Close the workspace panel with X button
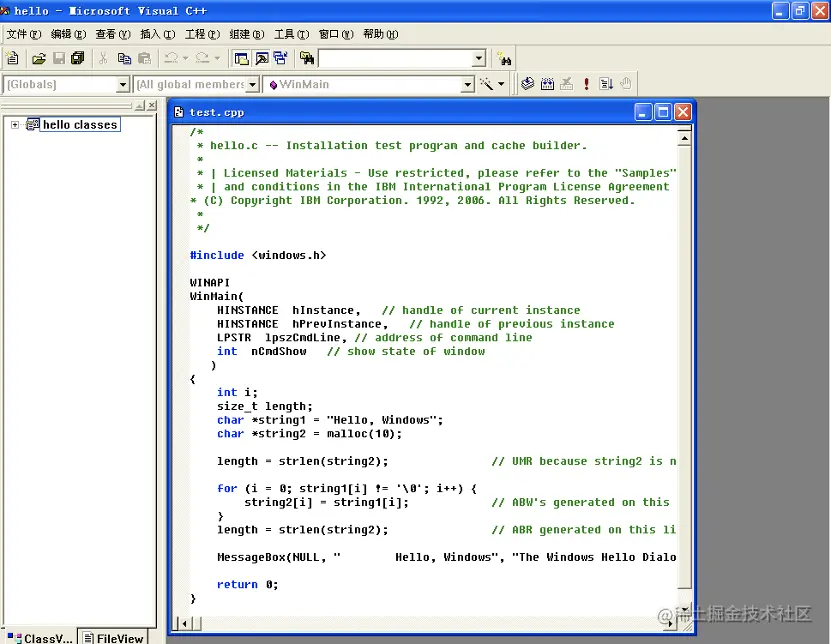 (152, 106)
